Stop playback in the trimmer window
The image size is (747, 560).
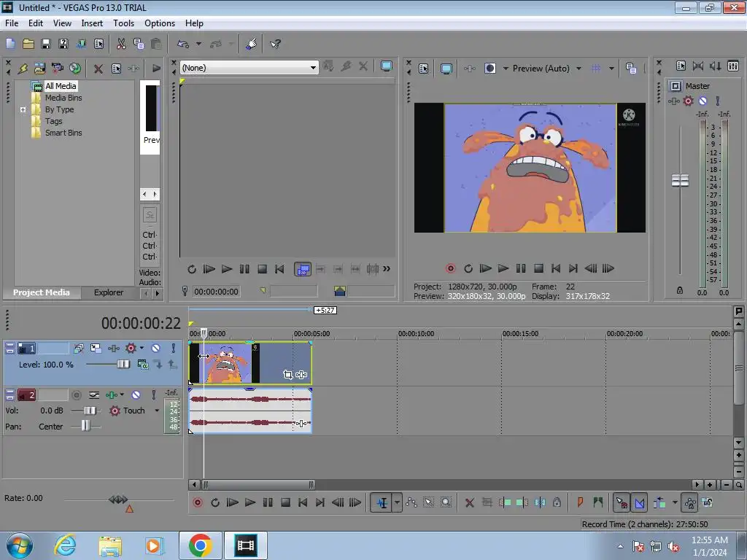(x=262, y=269)
